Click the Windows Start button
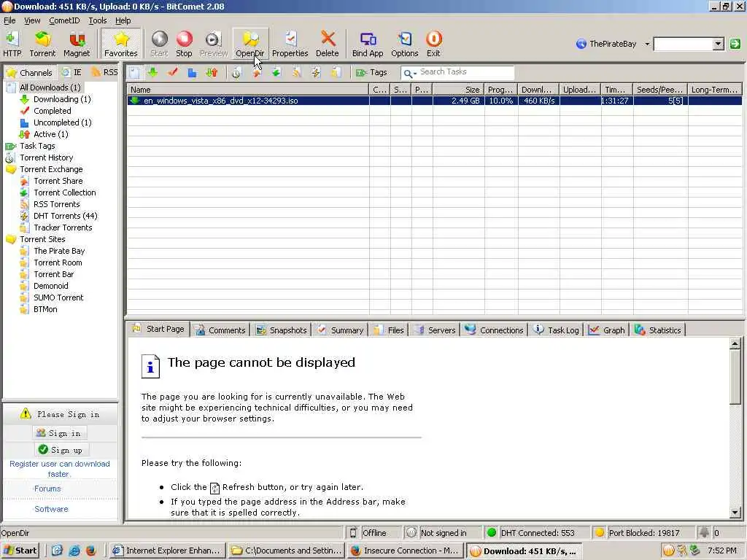Viewport: 747px width, 560px height. click(x=20, y=551)
